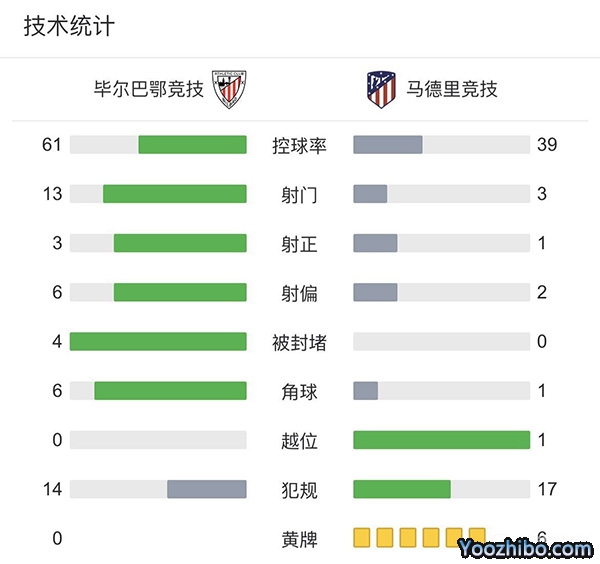This screenshot has height=564, width=600.
Task: Click the Athletic Bilbao club crest icon
Action: pos(229,89)
